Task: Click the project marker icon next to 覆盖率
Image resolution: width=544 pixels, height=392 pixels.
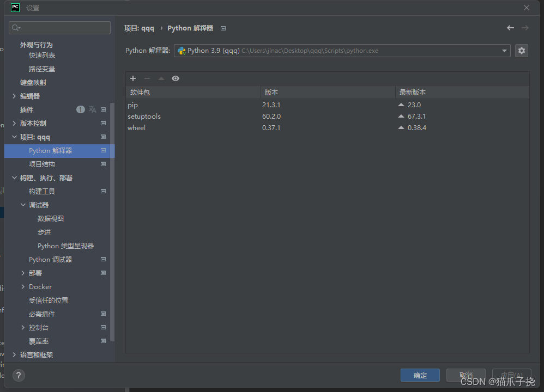Action: coord(103,341)
